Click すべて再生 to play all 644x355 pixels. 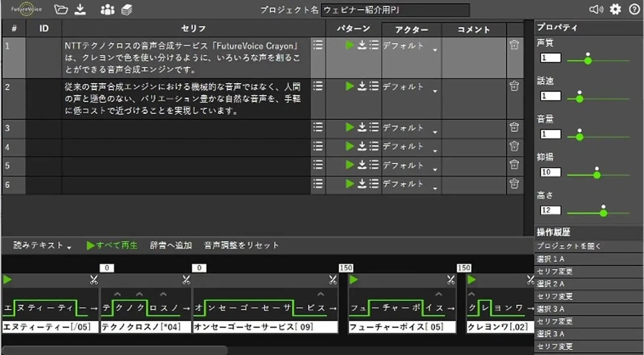pyautogui.click(x=112, y=245)
